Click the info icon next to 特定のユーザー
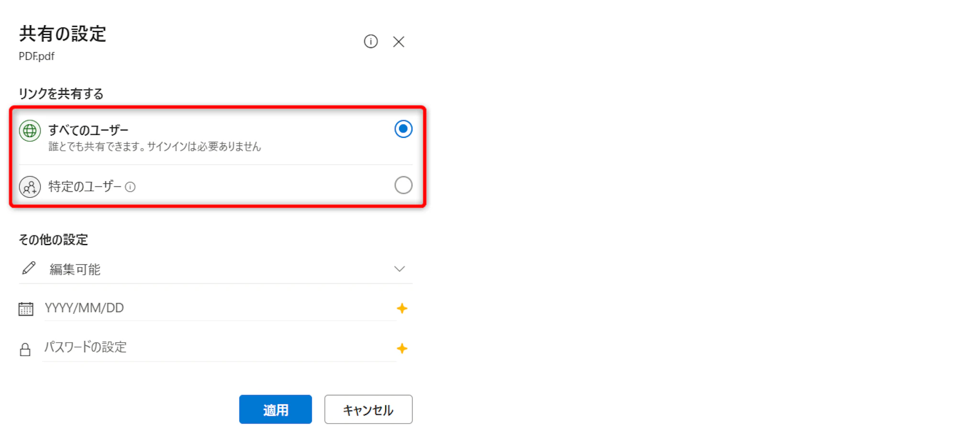The height and width of the screenshot is (448, 980). pos(130,187)
